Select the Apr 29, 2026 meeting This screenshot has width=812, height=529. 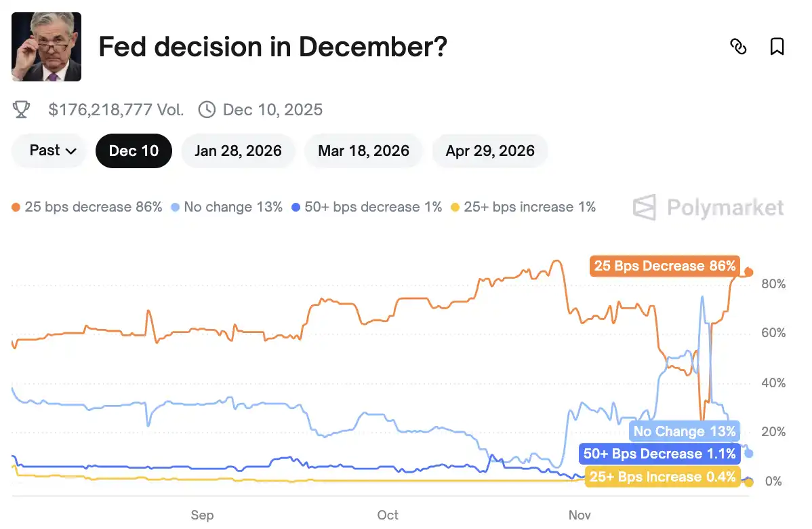489,151
